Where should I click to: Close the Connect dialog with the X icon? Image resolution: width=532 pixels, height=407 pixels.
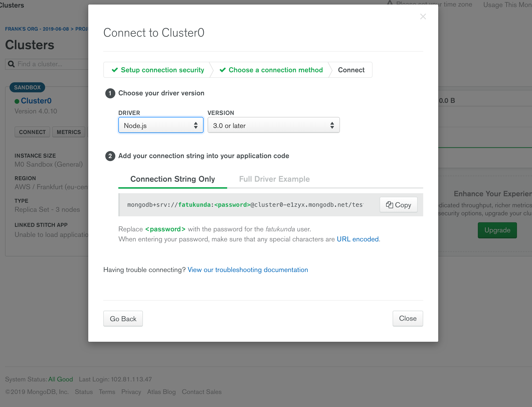click(x=423, y=17)
